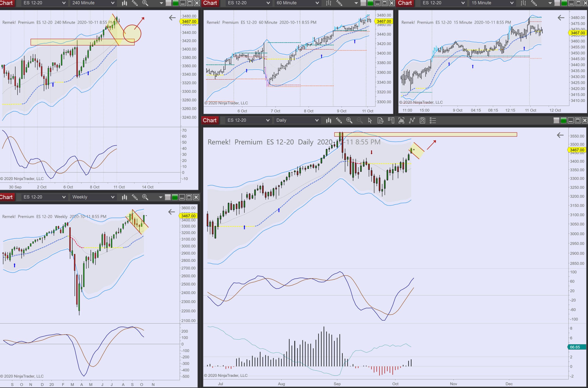
Task: Toggle green link button on 60 Minute chart
Action: (370, 3)
